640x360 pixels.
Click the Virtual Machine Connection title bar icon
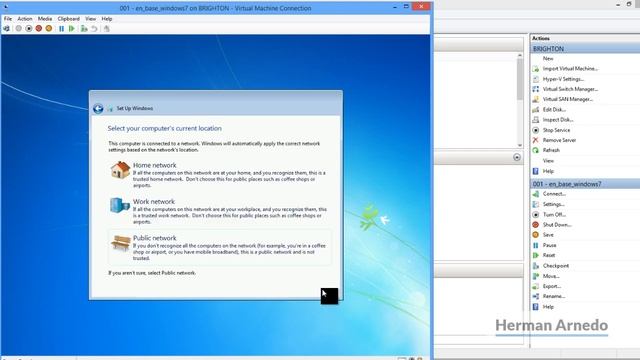[6, 7]
